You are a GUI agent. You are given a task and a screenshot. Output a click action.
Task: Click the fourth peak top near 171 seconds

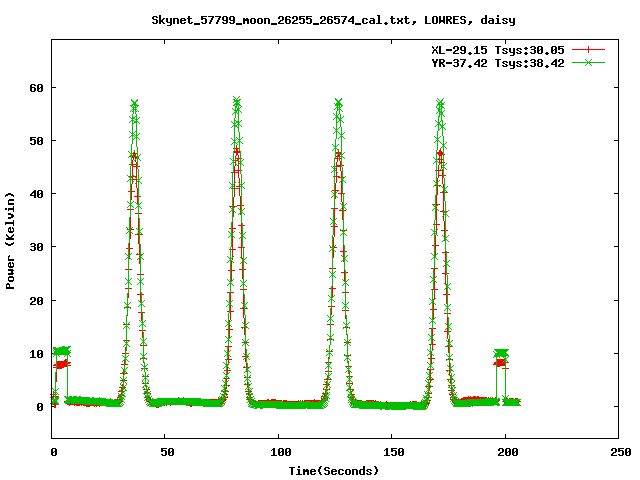pos(440,103)
